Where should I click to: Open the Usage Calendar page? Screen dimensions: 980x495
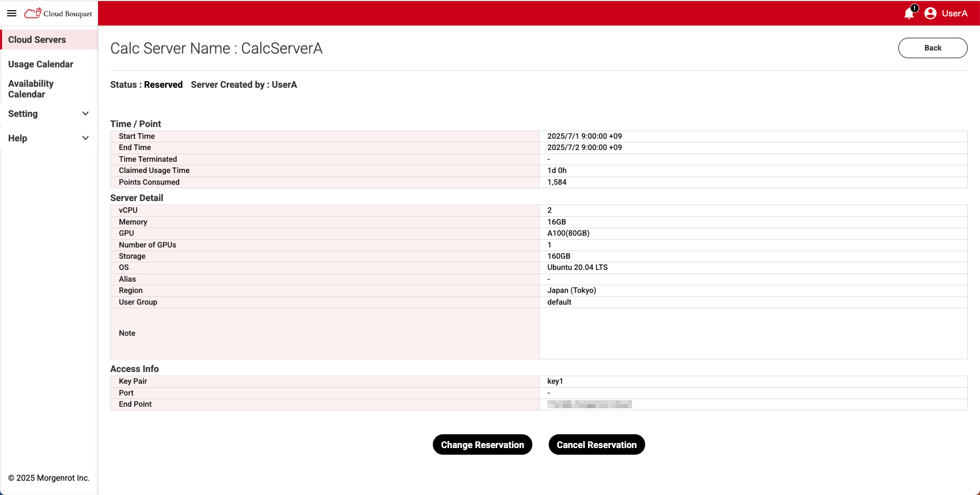pos(41,64)
